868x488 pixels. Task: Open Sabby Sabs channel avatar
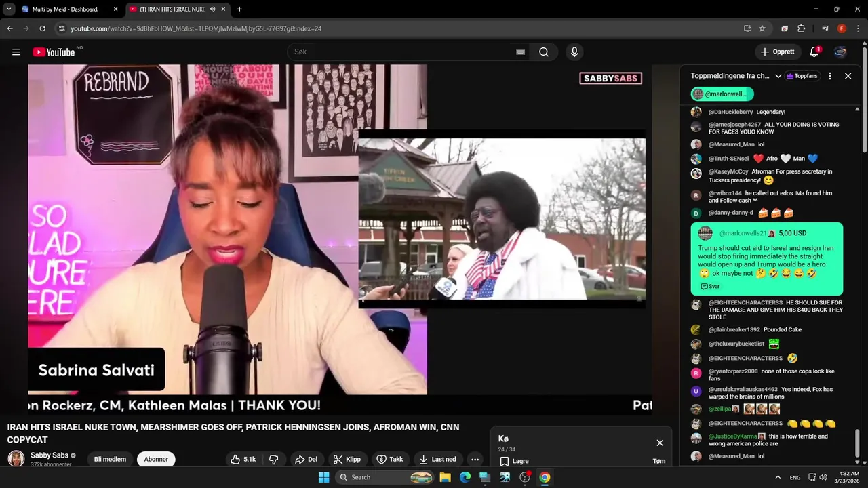[16, 459]
